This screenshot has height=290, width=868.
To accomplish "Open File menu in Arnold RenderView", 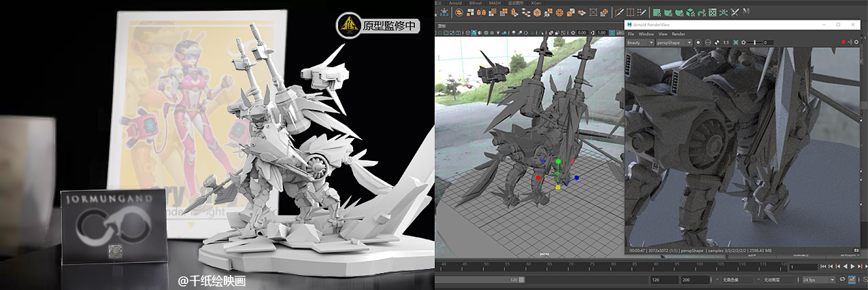I will click(x=631, y=34).
